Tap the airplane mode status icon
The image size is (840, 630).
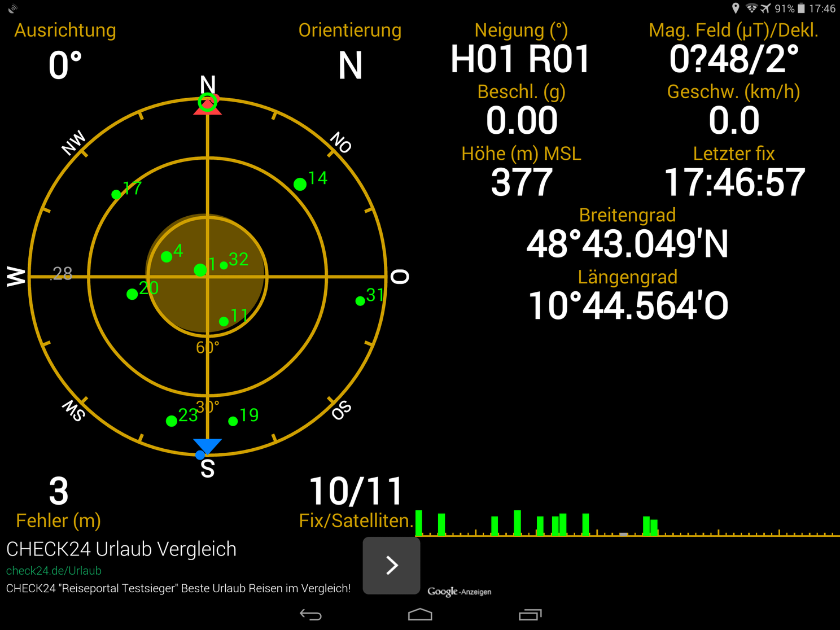[765, 8]
